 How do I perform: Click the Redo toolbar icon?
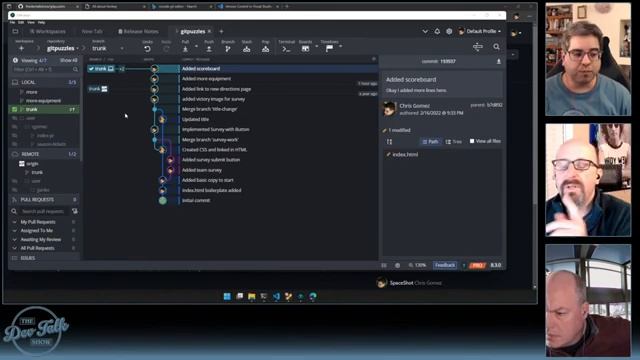coord(166,49)
